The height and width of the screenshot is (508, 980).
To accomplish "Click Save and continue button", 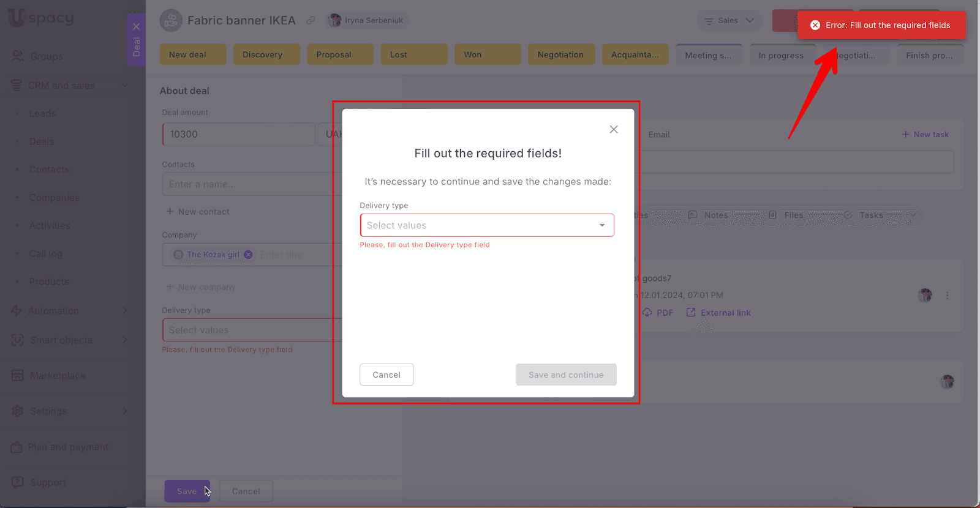I will [565, 375].
